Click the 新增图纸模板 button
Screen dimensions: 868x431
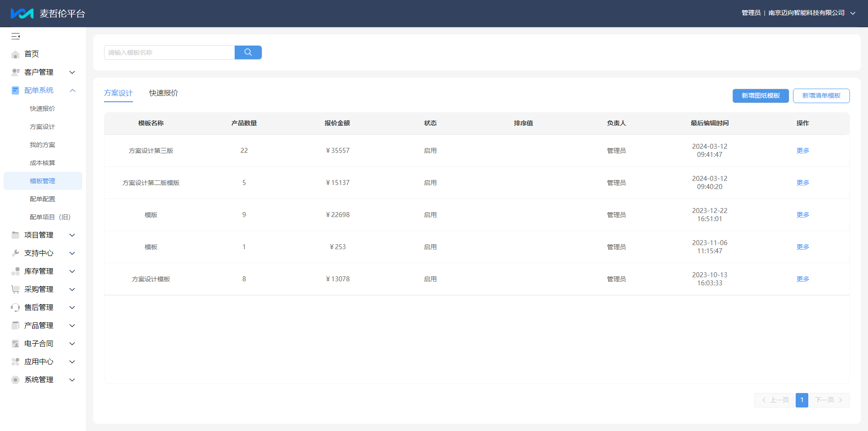tap(761, 96)
